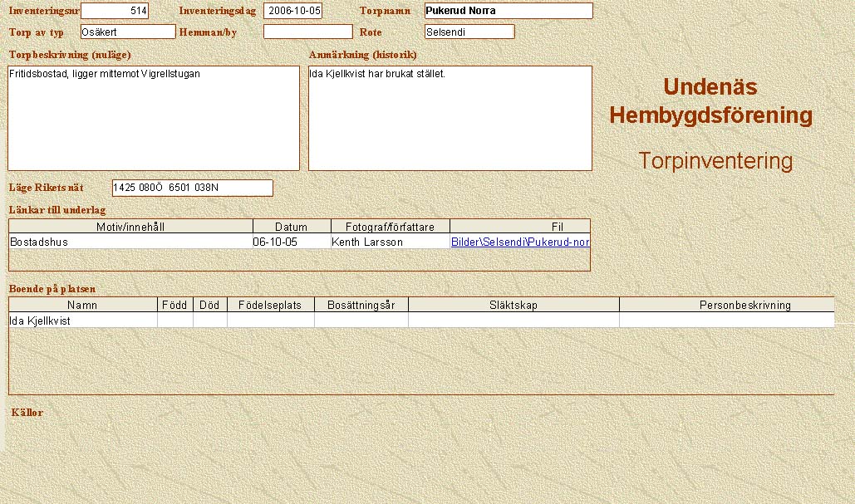Image resolution: width=855 pixels, height=504 pixels.
Task: Click the empty Hemman/by field
Action: click(x=308, y=32)
